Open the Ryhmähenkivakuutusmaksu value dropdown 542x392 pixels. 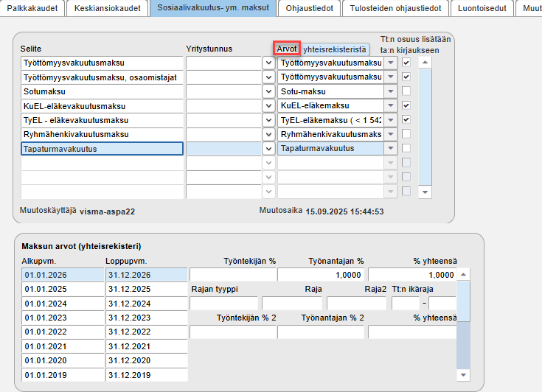(391, 134)
